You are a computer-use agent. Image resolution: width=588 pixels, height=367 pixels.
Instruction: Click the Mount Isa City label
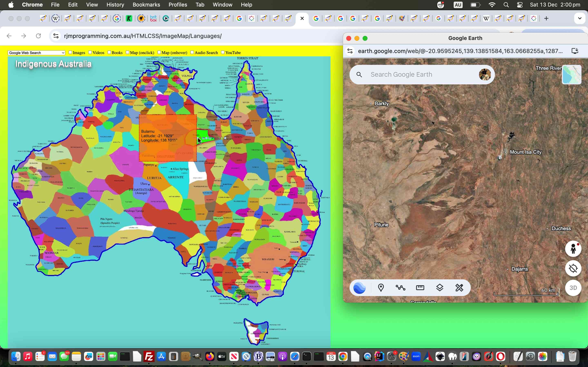tap(526, 152)
